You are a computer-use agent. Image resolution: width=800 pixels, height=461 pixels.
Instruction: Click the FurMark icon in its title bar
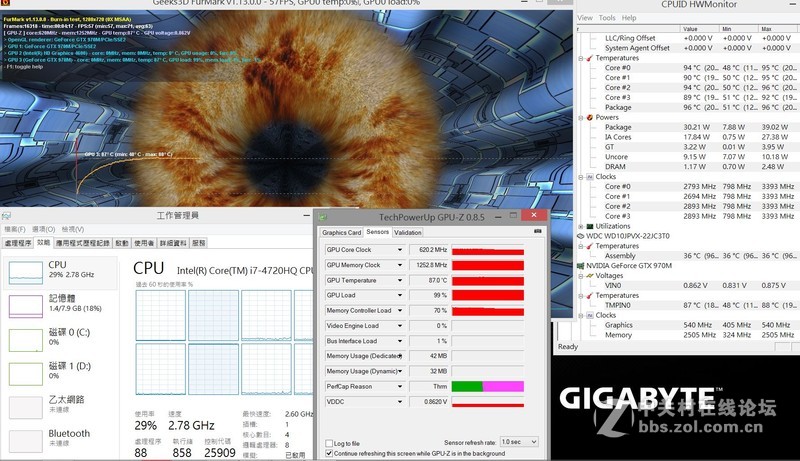(4, 3)
